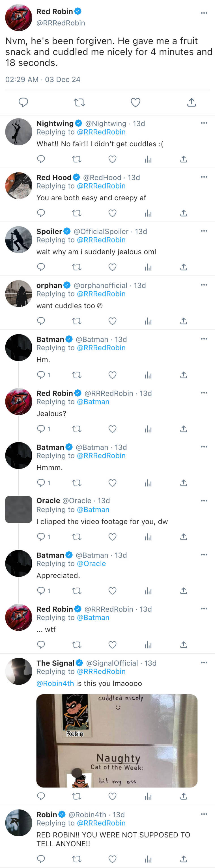Like Nightwing's reply about cuddles
215x868 pixels.
[112, 159]
